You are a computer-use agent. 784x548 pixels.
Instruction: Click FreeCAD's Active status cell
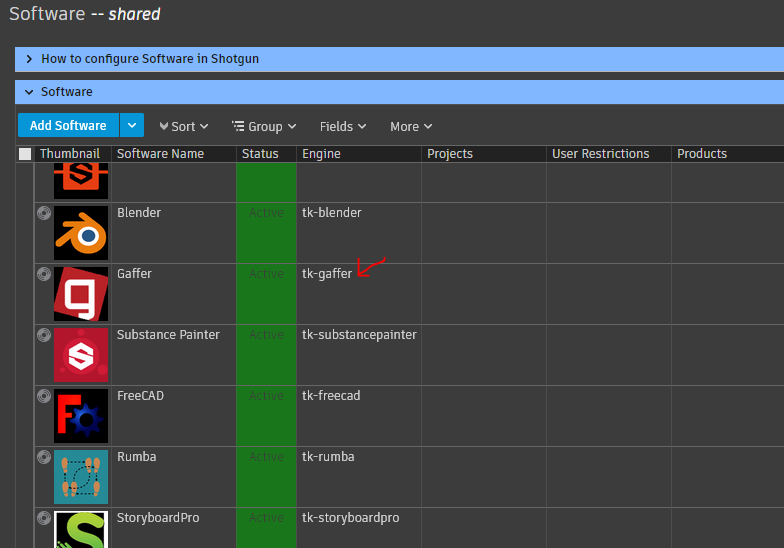(x=266, y=416)
